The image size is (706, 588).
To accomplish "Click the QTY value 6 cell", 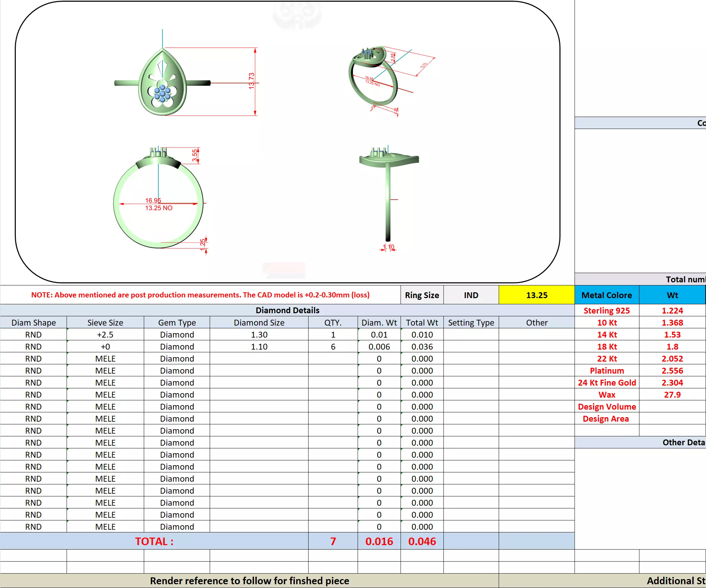I will coord(333,346).
